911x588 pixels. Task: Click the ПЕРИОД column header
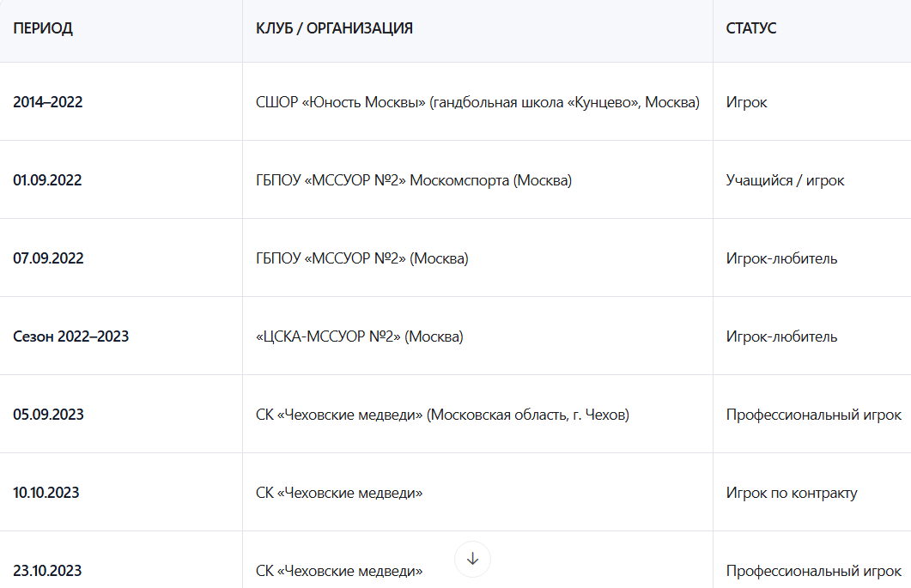[43, 28]
